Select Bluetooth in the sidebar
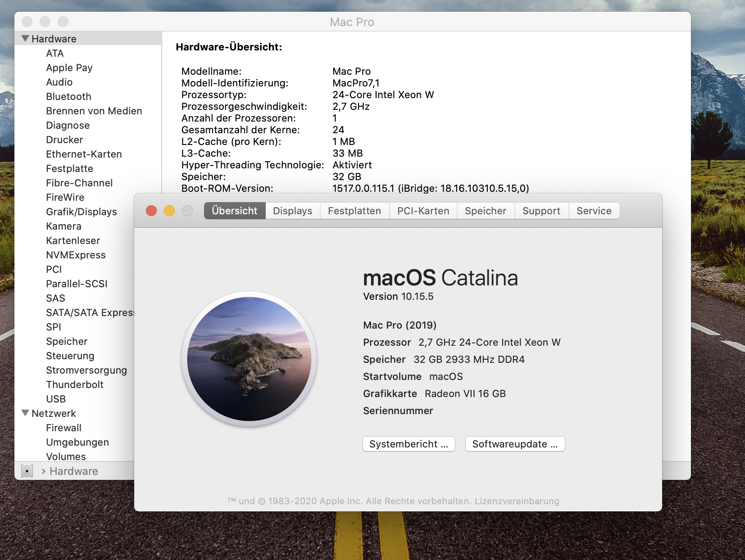The image size is (745, 560). (x=68, y=96)
